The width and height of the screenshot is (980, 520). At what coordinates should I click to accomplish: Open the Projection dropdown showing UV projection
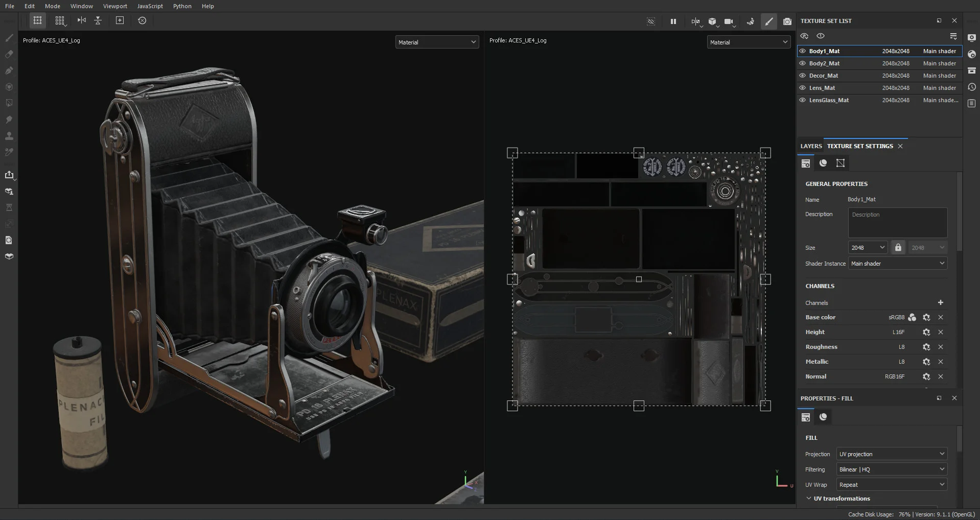892,454
